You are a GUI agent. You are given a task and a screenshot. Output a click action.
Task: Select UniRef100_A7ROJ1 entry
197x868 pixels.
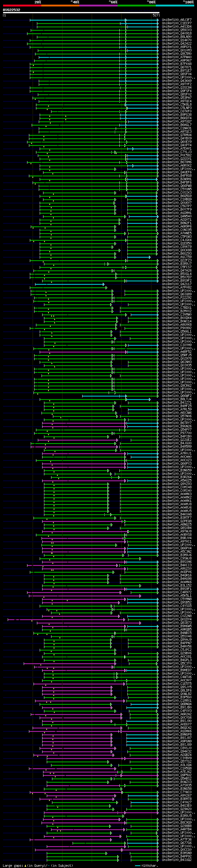point(177,453)
